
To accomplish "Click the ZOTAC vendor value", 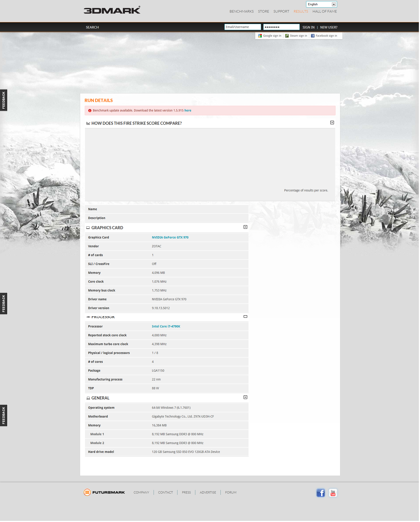I will [156, 246].
